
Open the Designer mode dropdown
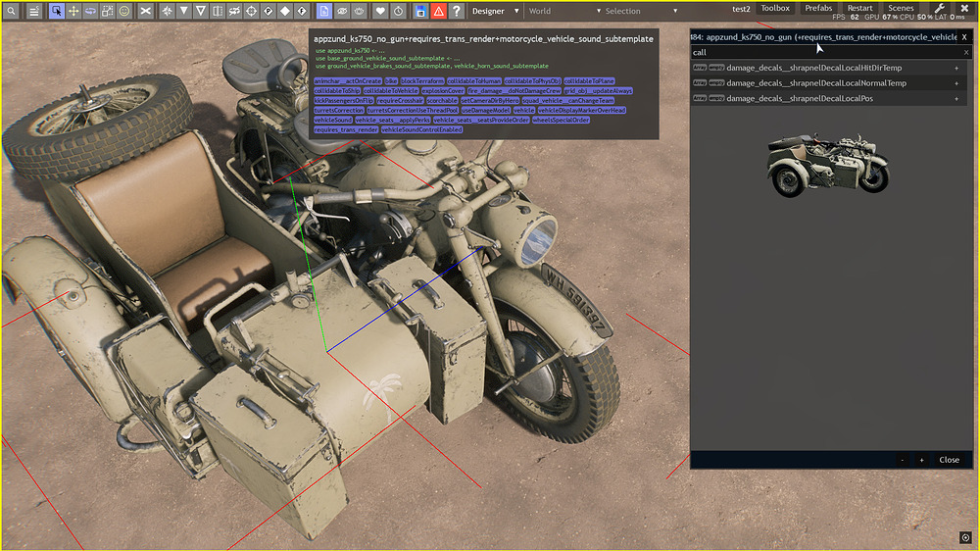click(495, 11)
